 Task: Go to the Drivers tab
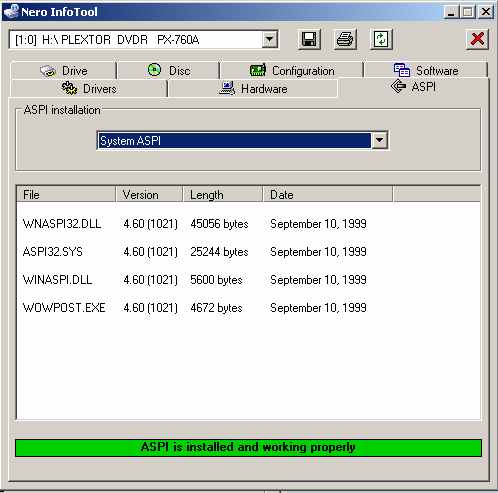[89, 89]
